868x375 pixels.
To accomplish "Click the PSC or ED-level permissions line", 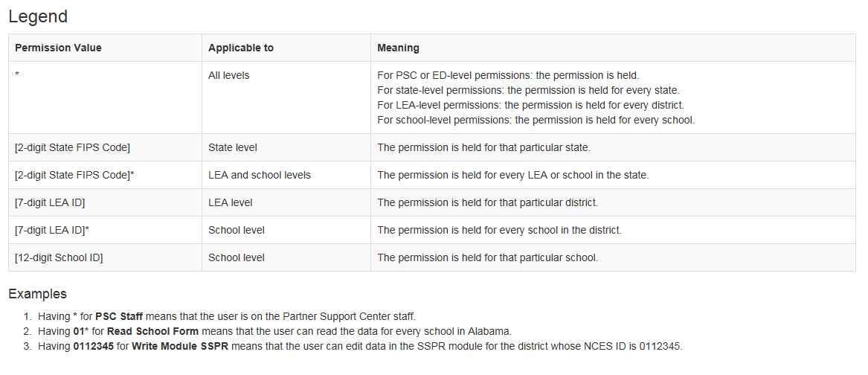I will click(x=508, y=75).
